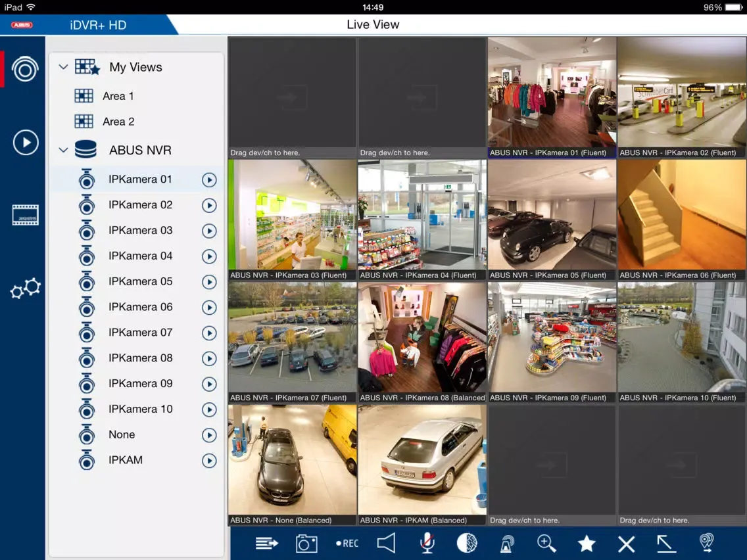Image resolution: width=747 pixels, height=560 pixels.
Task: Collapse the ABUS NVR device tree
Action: (x=63, y=150)
